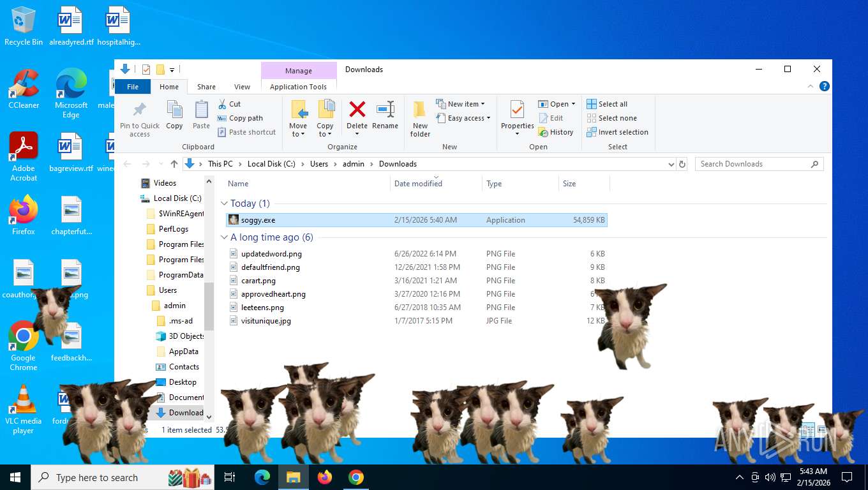The height and width of the screenshot is (490, 868).
Task: Go up one folder level
Action: 174,164
